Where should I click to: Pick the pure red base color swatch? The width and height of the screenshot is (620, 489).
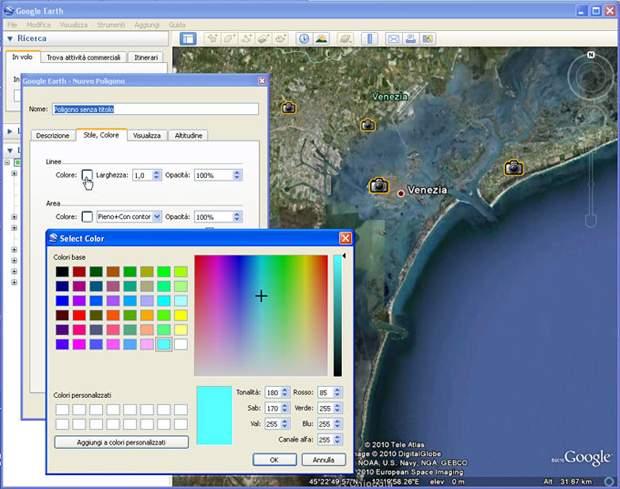tap(79, 315)
